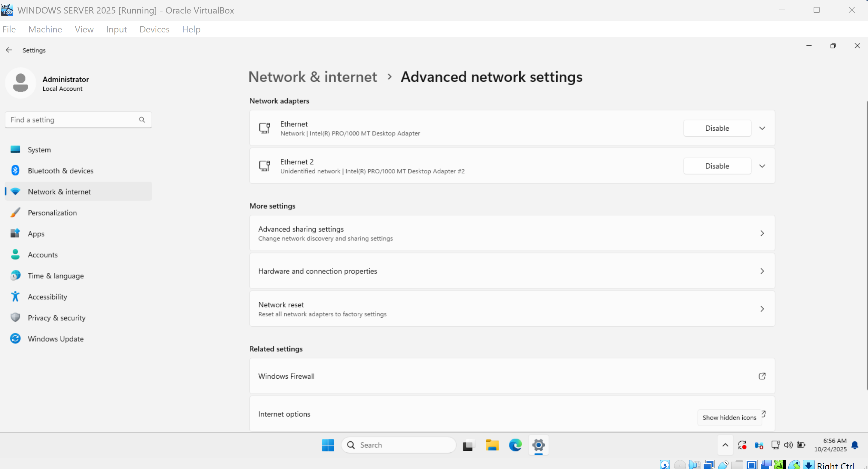This screenshot has height=469, width=868.
Task: Click the Network & internet breadcrumb link
Action: (312, 77)
